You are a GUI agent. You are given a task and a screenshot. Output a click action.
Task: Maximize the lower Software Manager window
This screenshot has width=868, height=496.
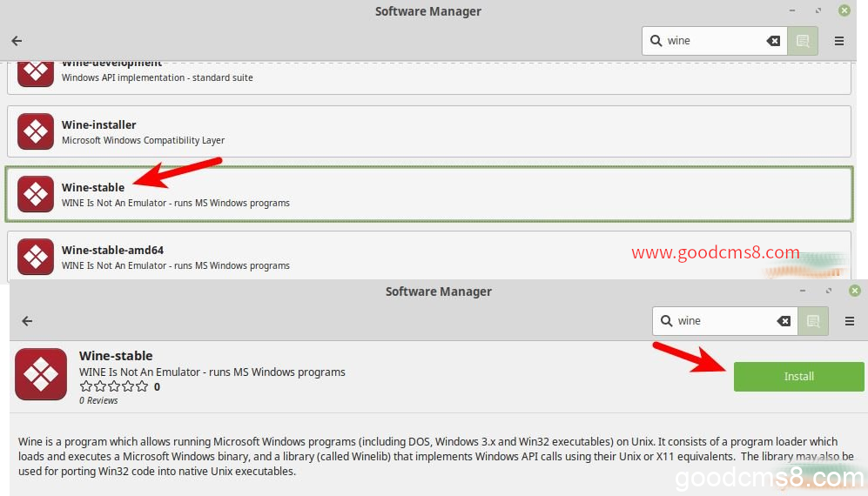(x=829, y=291)
